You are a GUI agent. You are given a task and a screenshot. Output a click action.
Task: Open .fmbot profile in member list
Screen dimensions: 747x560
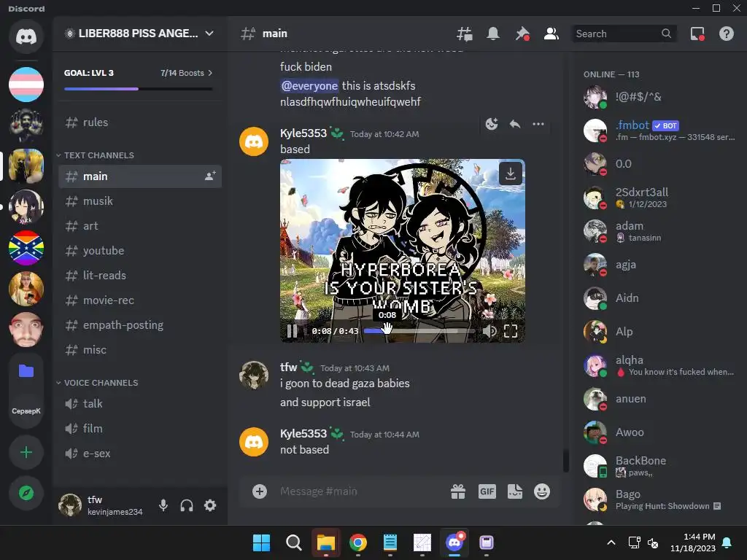click(x=659, y=131)
